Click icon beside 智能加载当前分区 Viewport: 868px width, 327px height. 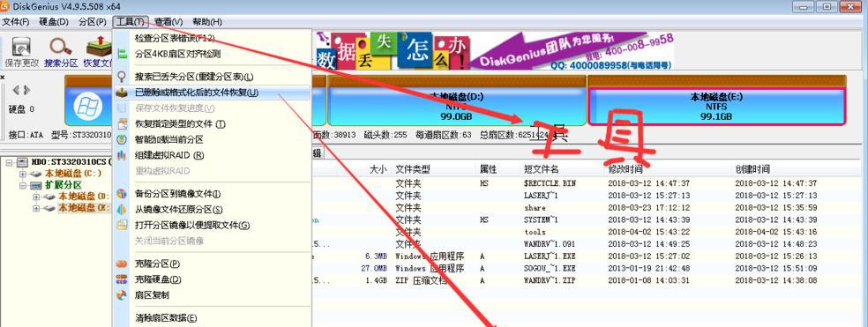(123, 139)
